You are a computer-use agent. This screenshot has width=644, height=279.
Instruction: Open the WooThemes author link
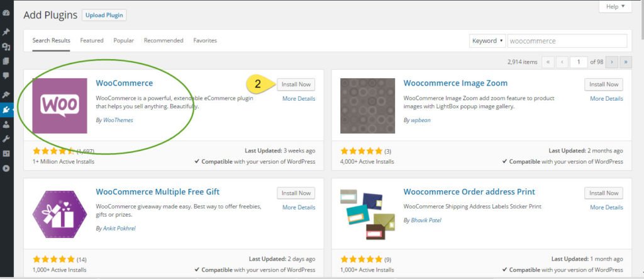[x=118, y=120]
